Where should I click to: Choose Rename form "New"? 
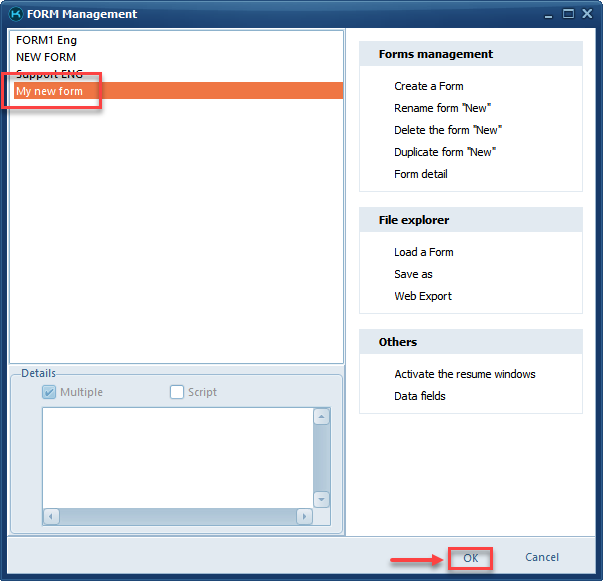click(442, 108)
